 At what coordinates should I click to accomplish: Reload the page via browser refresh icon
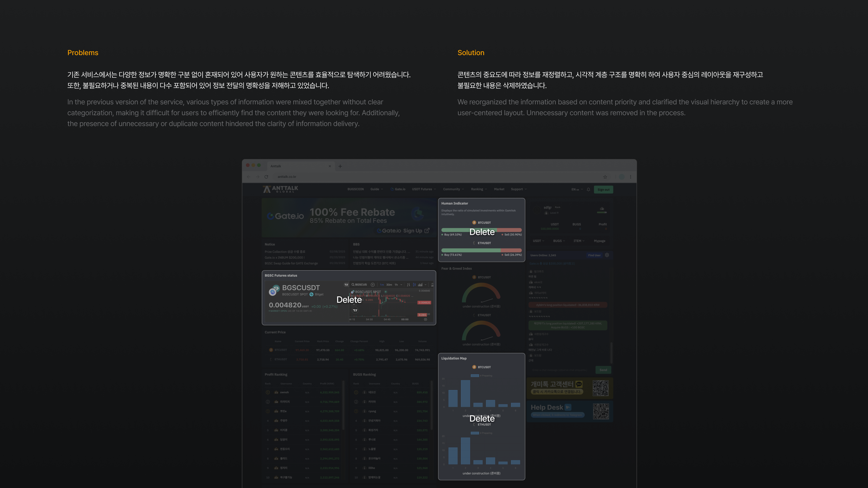pos(266,177)
